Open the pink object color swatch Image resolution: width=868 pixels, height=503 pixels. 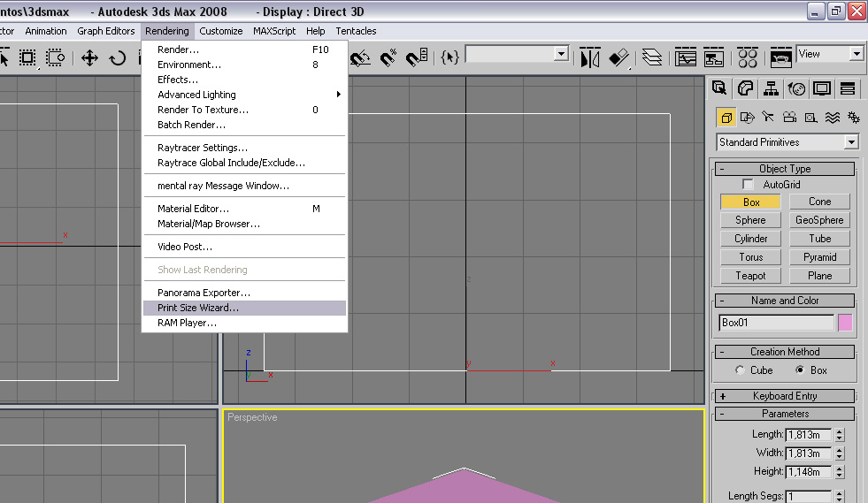845,323
